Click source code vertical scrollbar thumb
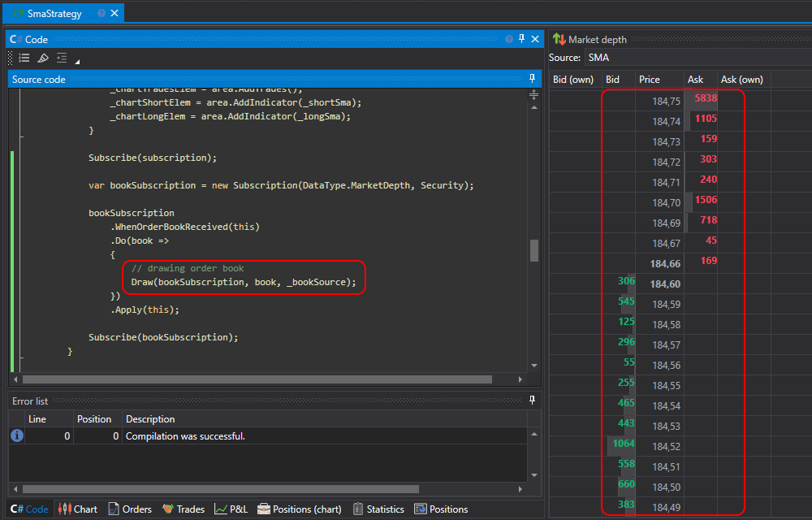The image size is (812, 520). point(534,251)
